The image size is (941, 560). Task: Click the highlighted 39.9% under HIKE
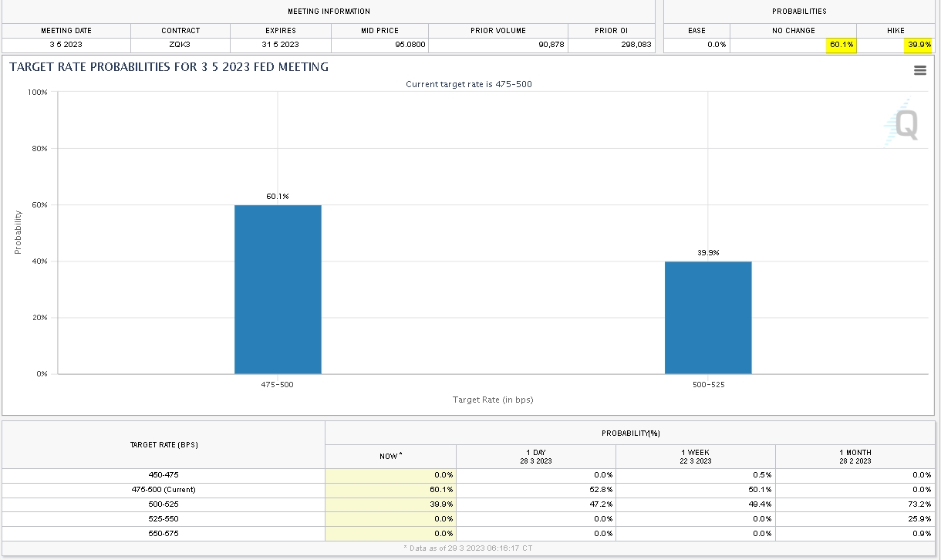pos(919,45)
